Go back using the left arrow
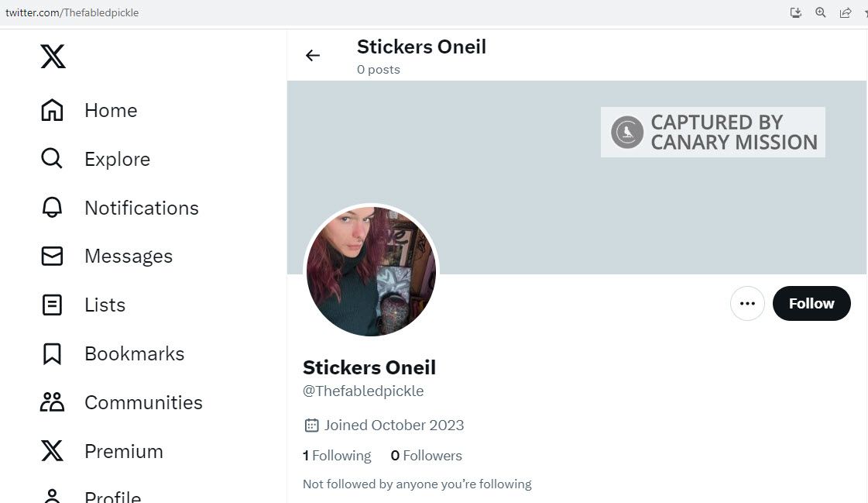Screen dimensions: 868x503 [x=313, y=55]
